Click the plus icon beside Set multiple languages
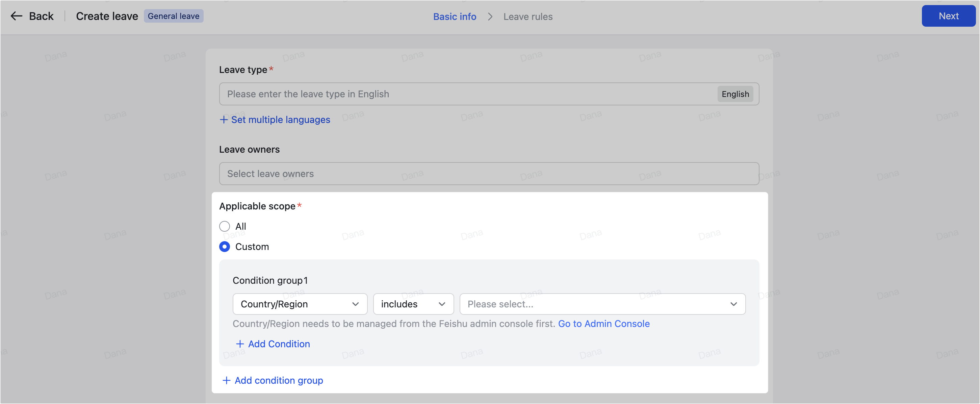 click(x=224, y=120)
